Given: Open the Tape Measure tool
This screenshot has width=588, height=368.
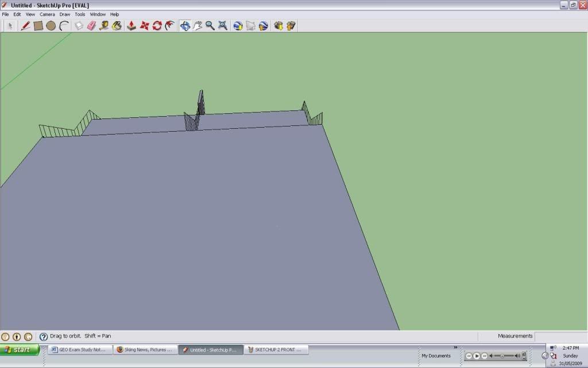Looking at the screenshot, I should tap(105, 25).
